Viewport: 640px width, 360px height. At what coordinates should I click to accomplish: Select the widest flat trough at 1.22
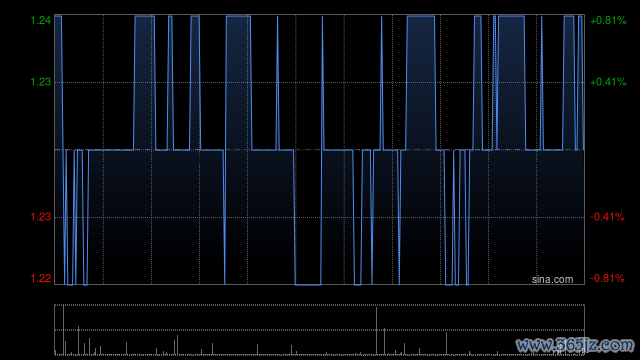tap(308, 284)
